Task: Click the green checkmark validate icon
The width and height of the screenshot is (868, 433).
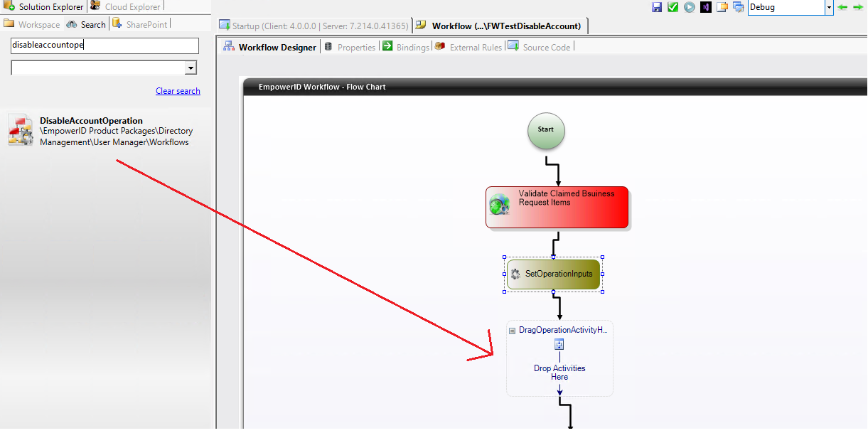Action: (673, 7)
